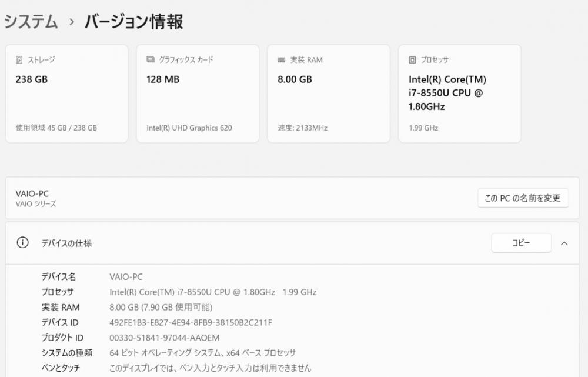
Task: Click the VAIO シリーズ subtitle
Action: [x=36, y=204]
